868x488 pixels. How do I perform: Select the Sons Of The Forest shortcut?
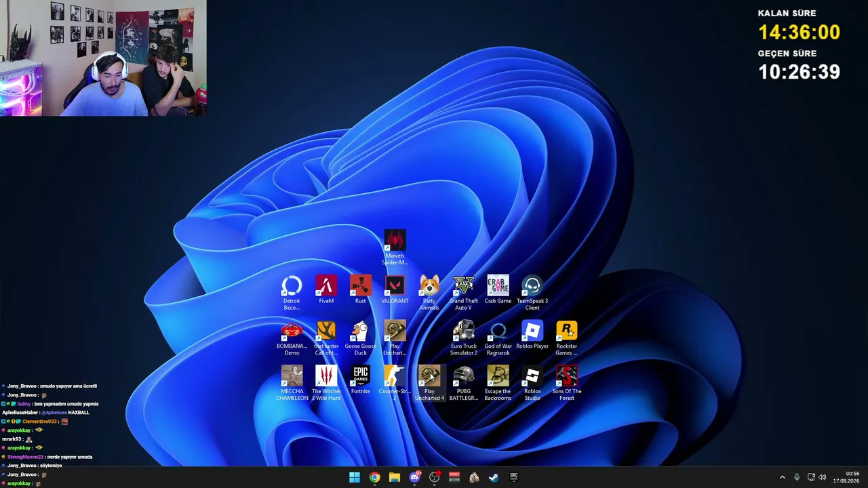click(567, 384)
